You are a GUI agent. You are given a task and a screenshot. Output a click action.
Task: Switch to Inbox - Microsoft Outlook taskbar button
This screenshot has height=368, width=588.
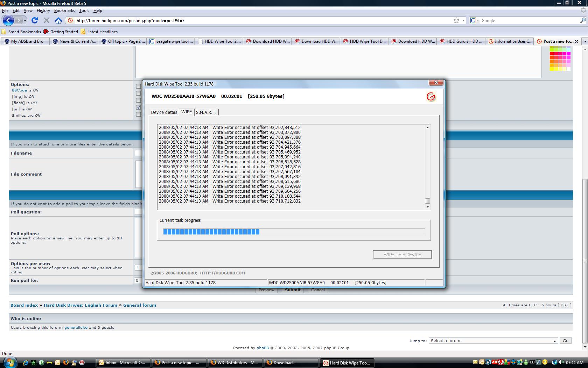click(x=123, y=363)
